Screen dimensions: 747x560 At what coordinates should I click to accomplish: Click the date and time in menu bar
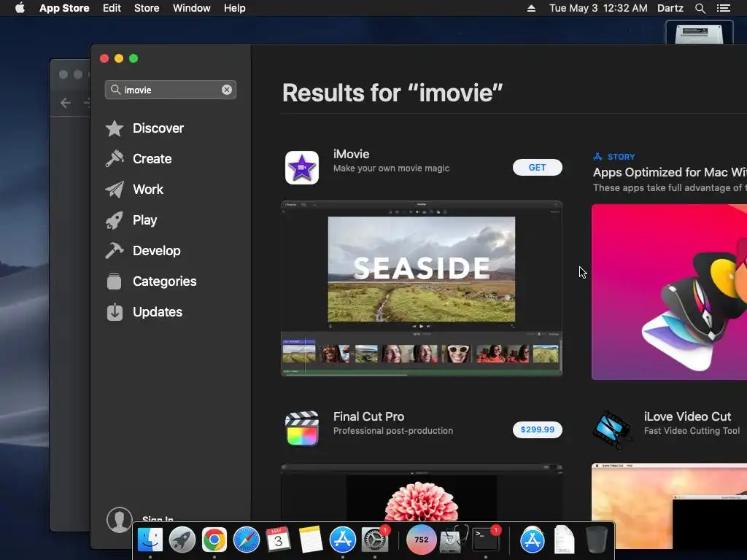pos(598,8)
